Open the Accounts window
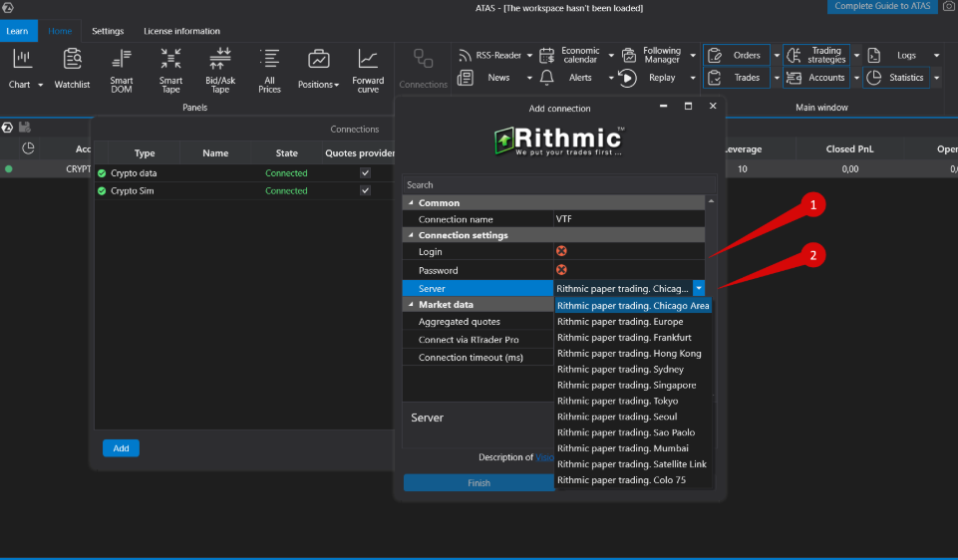The width and height of the screenshot is (958, 560). [816, 78]
